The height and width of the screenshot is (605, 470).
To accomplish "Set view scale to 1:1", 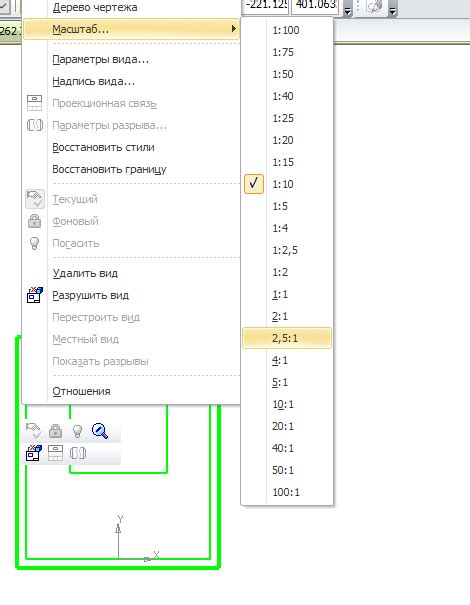I will tap(287, 294).
